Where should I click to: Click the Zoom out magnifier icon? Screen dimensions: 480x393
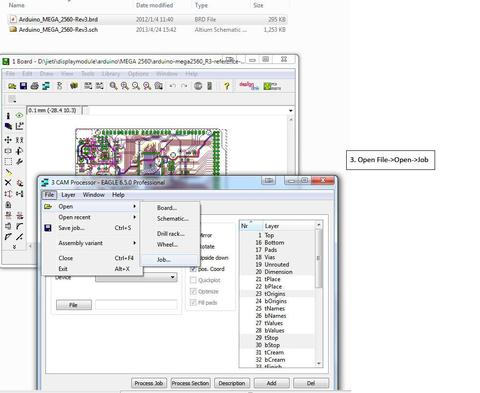pos(136,86)
